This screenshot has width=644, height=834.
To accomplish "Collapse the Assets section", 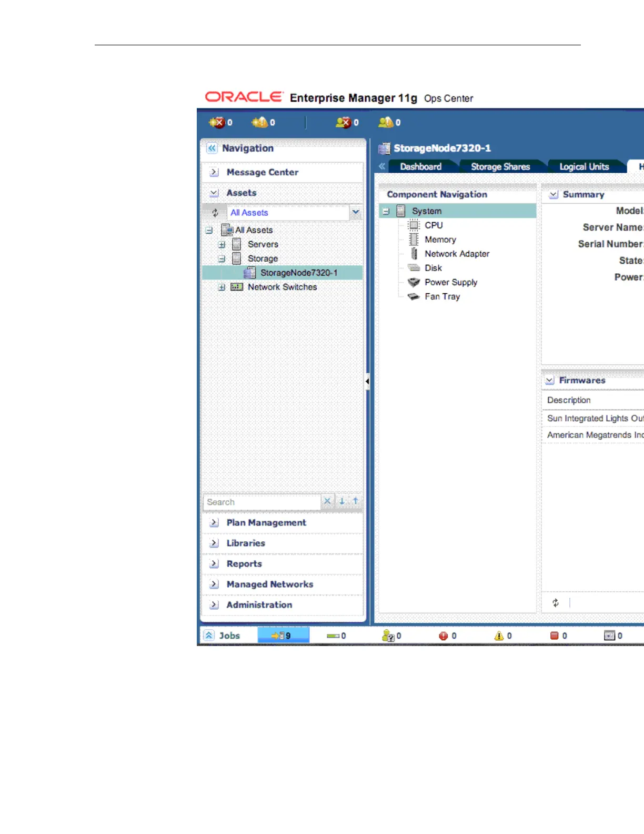I will pos(214,193).
